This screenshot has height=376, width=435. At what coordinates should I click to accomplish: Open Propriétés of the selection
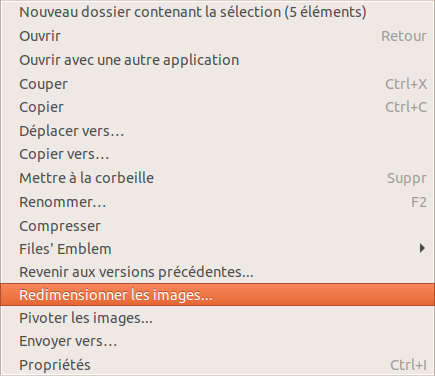[217, 365]
